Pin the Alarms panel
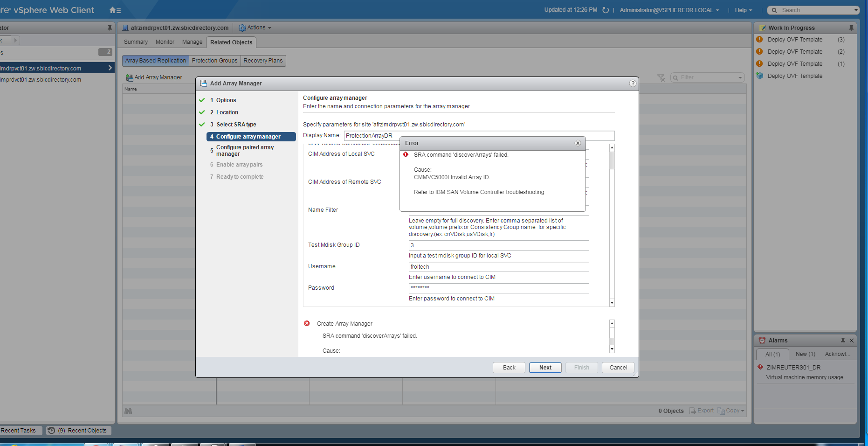The height and width of the screenshot is (446, 868). pyautogui.click(x=843, y=341)
